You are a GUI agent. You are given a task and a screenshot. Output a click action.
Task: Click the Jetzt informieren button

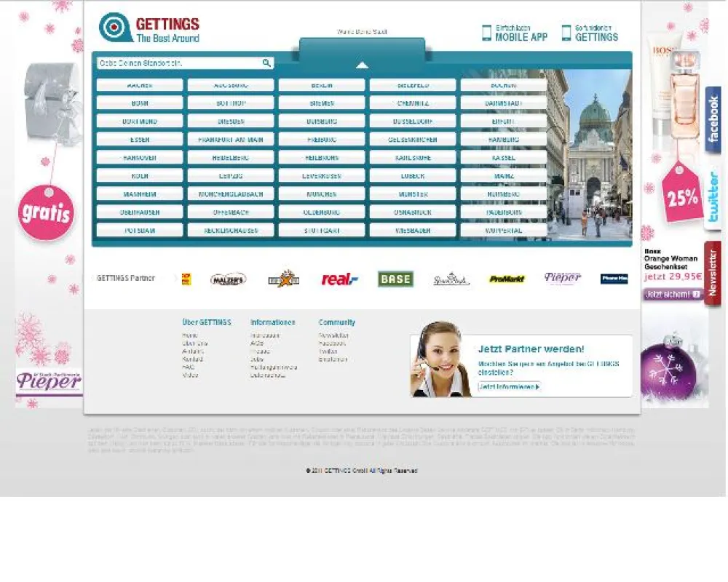coord(510,386)
